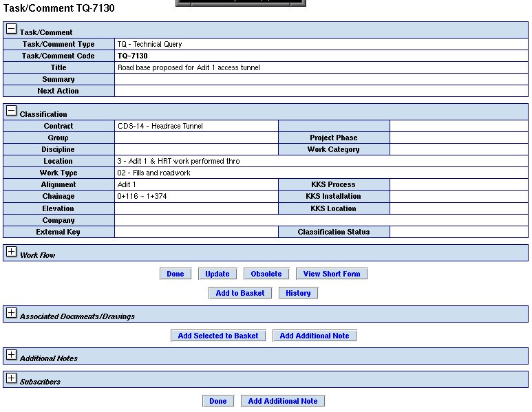This screenshot has height=412, width=532.
Task: Collapse the Classification section
Action: 11,111
